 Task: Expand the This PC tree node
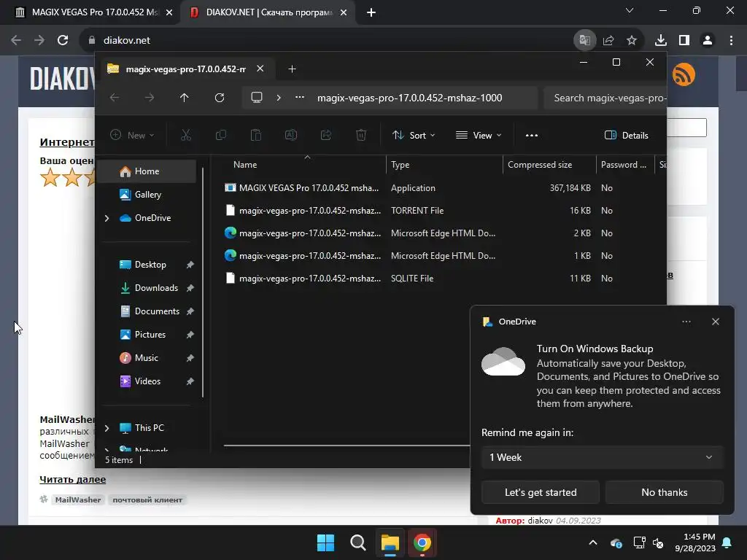point(107,428)
